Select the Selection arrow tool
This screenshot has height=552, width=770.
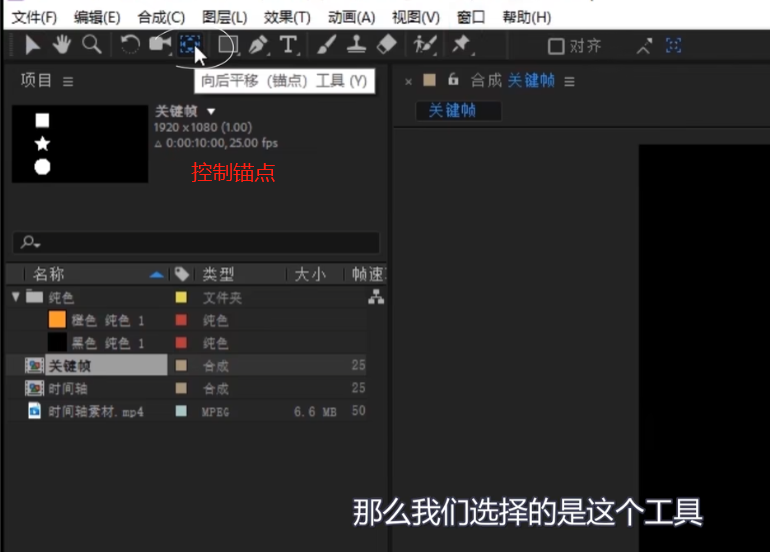click(x=32, y=45)
